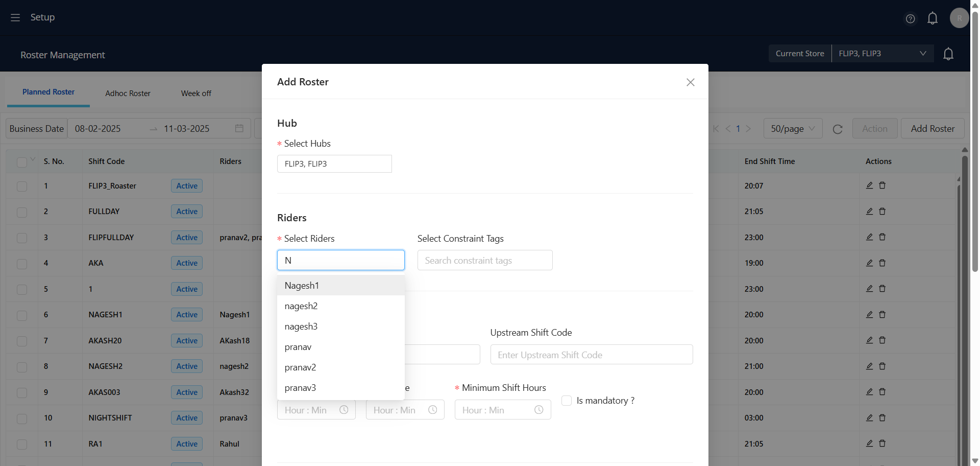980x466 pixels.
Task: Toggle the select-all rows header checkbox
Action: pos(21,162)
